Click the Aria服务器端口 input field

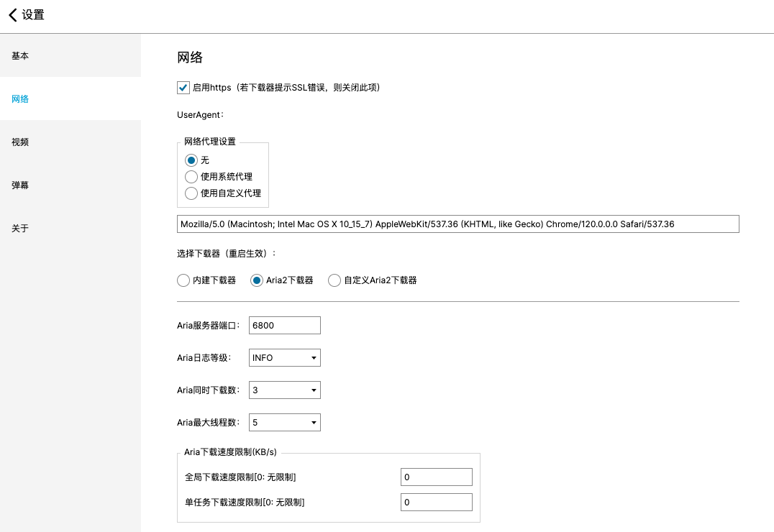point(284,326)
